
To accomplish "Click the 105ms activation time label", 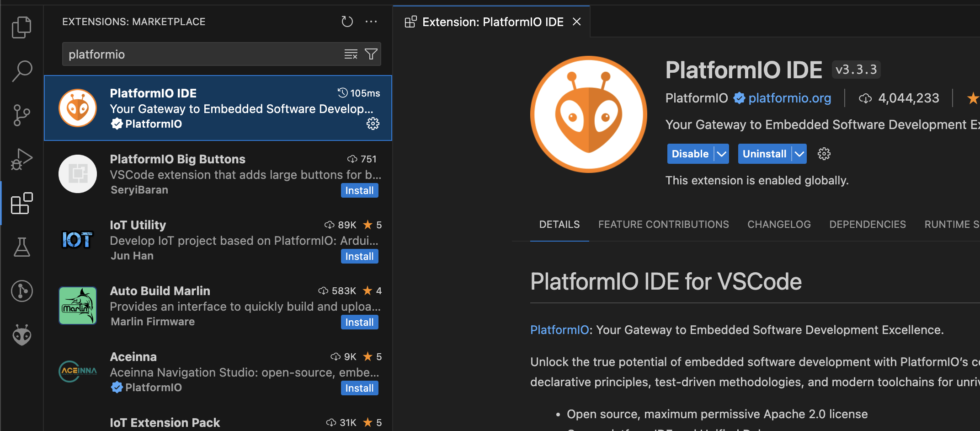I will pyautogui.click(x=359, y=93).
